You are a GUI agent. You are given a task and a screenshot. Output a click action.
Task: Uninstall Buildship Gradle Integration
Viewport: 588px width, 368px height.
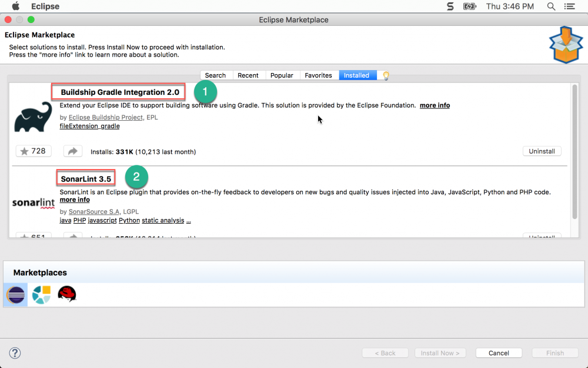542,151
